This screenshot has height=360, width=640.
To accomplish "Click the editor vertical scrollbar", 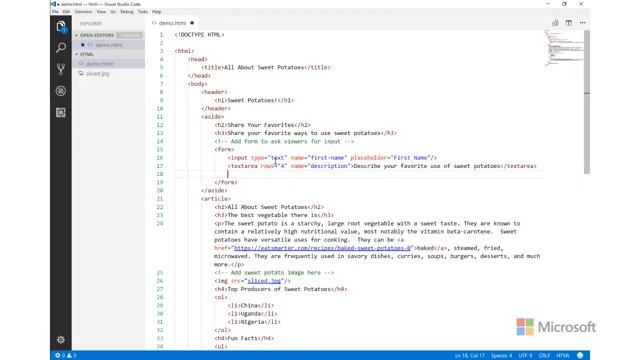I will pyautogui.click(x=587, y=102).
